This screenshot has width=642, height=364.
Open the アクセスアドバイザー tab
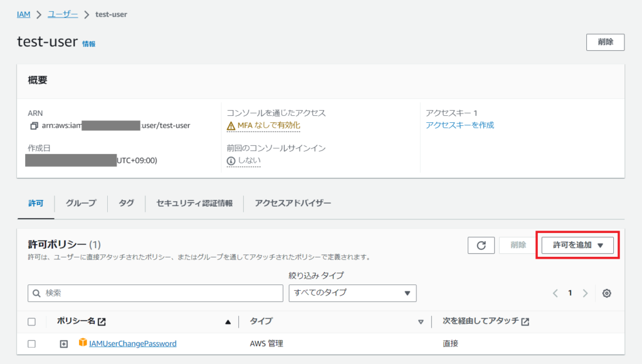(293, 203)
